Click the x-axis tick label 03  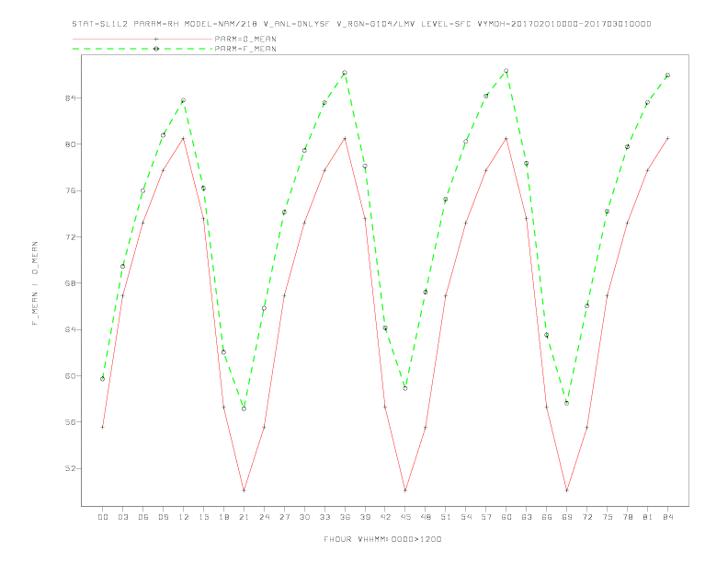(x=122, y=517)
